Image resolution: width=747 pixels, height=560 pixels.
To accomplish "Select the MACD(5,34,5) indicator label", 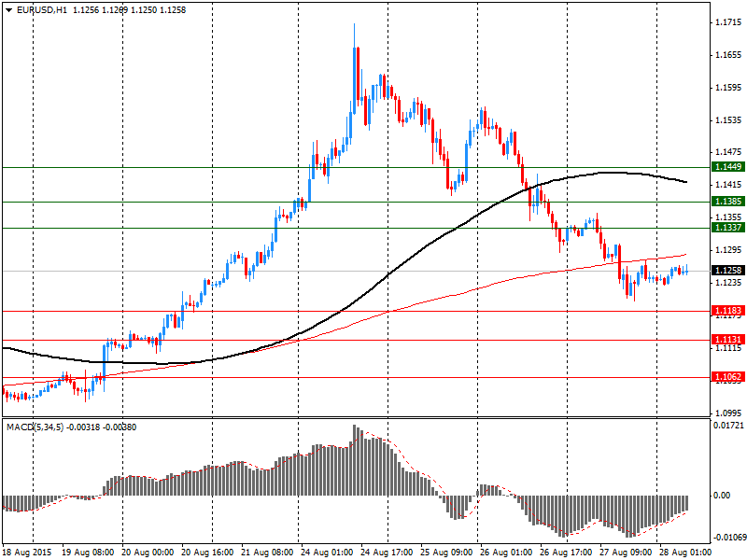I will (35, 427).
